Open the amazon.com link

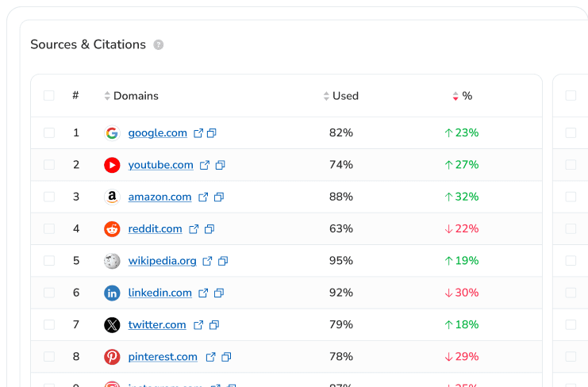click(159, 197)
